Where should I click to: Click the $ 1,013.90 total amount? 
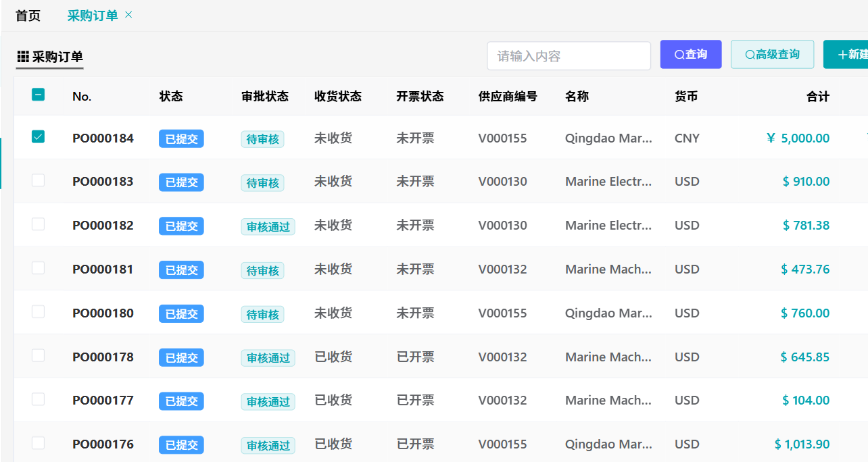click(x=802, y=444)
